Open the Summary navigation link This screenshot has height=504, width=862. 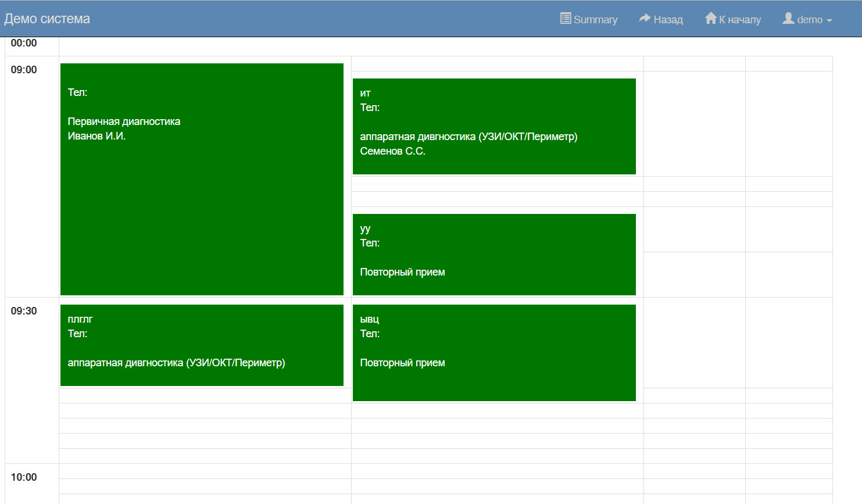[x=595, y=20]
